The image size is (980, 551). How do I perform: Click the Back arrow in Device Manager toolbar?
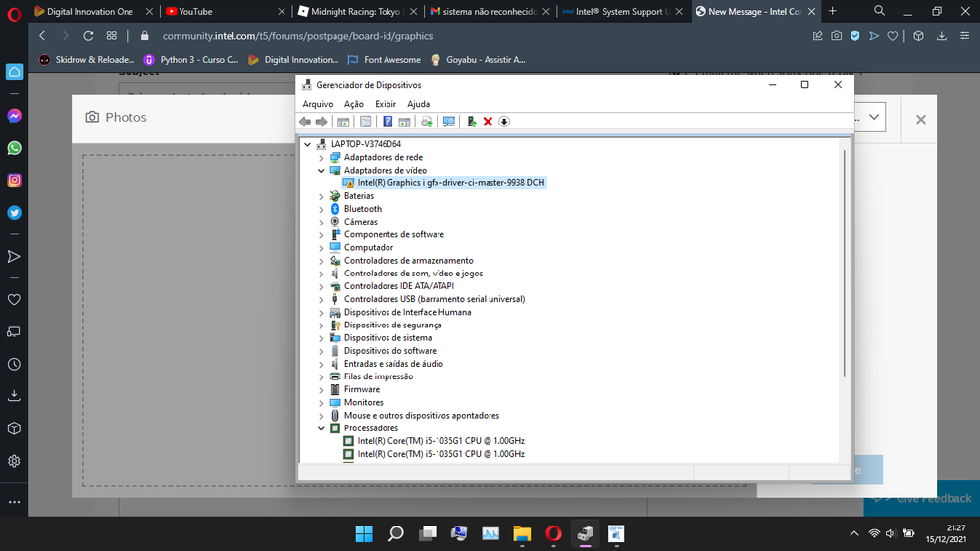(305, 122)
